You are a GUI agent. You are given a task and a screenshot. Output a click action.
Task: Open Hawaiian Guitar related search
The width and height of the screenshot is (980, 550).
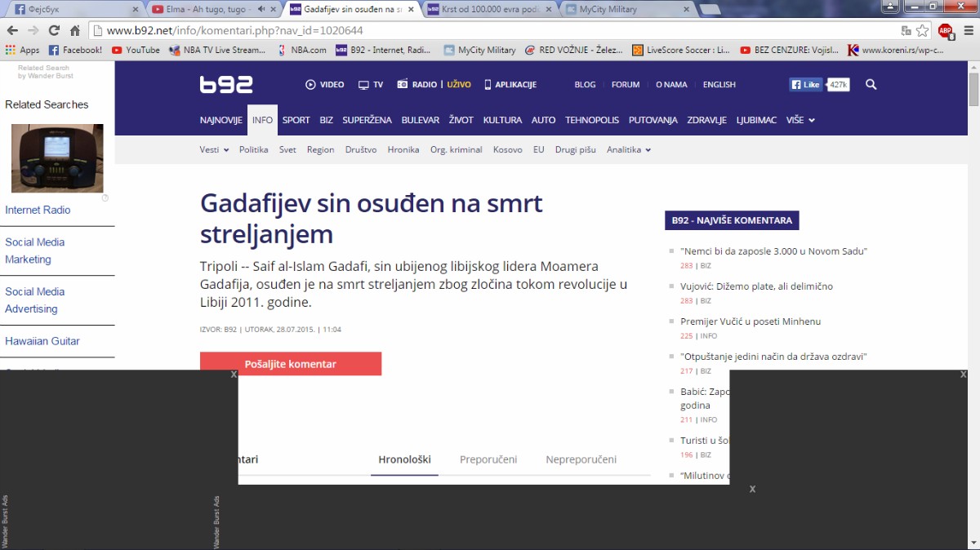[x=42, y=341]
